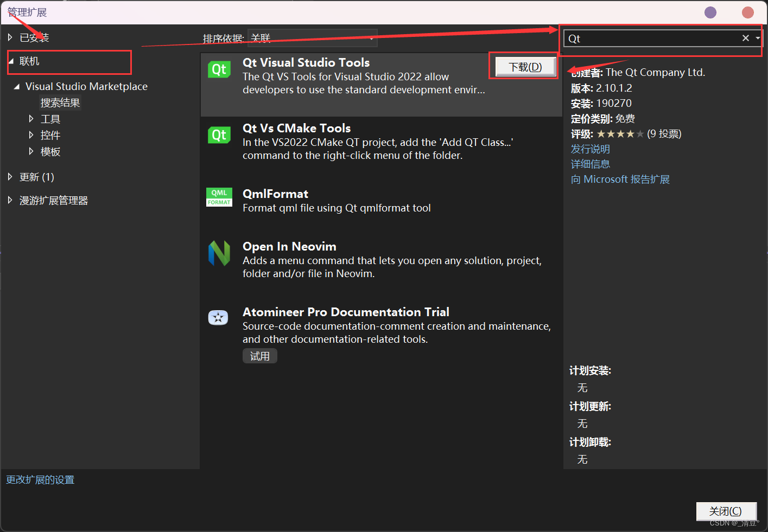Expand the 已安装 category
Screen dimensions: 768x532
click(x=10, y=37)
